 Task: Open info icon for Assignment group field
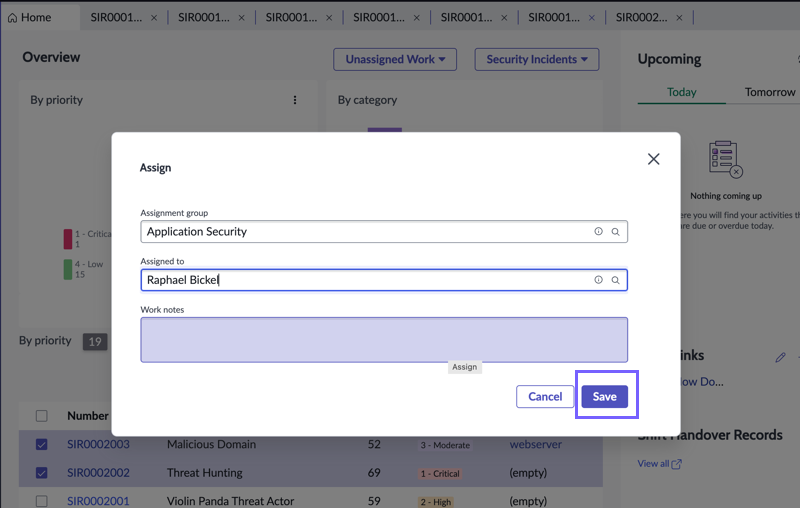tap(598, 232)
